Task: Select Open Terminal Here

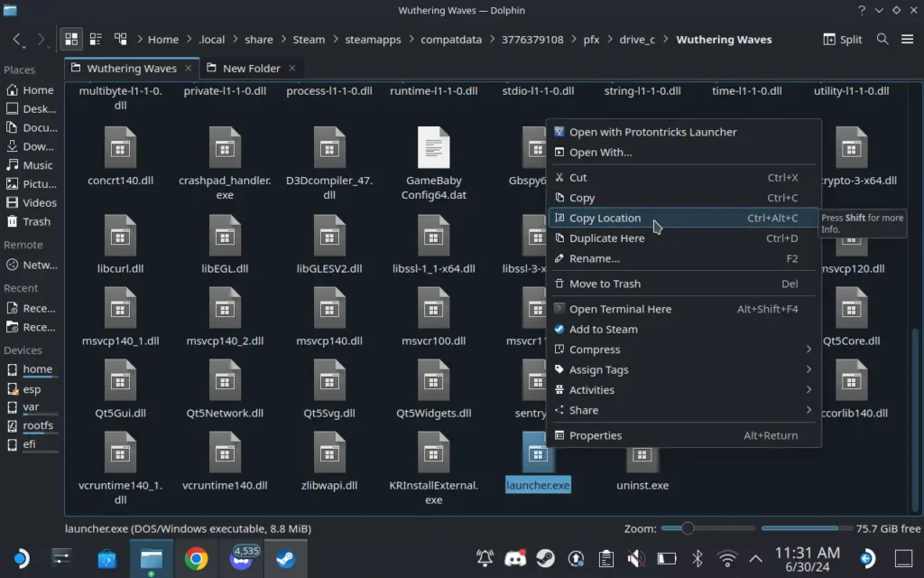Action: (x=684, y=309)
